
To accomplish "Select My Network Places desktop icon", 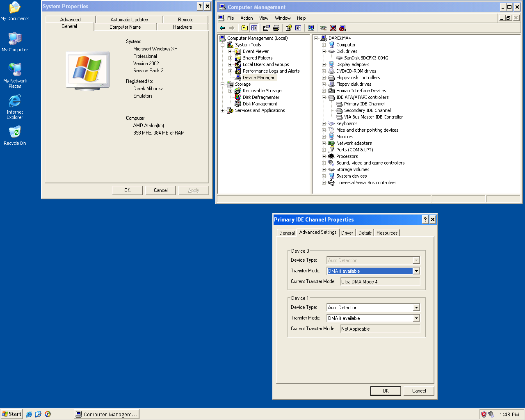I will [15, 76].
